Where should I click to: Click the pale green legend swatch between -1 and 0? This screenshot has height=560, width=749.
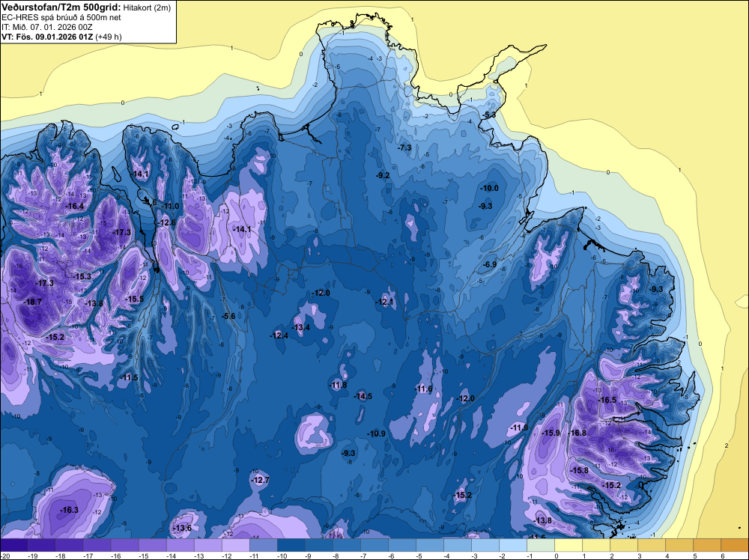tap(540, 545)
